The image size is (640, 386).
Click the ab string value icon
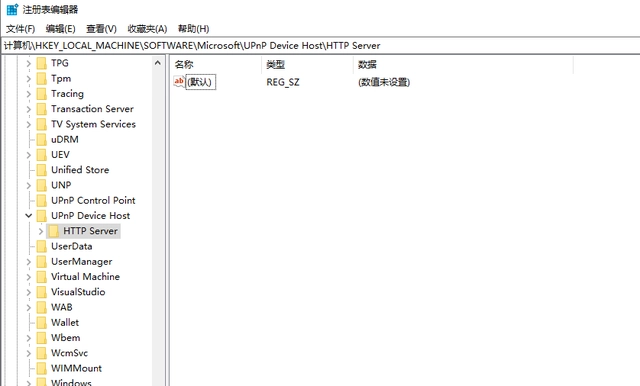click(179, 82)
